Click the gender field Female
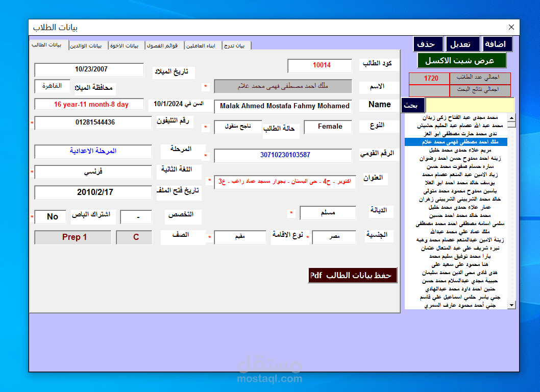The width and height of the screenshot is (540, 392). (328, 127)
